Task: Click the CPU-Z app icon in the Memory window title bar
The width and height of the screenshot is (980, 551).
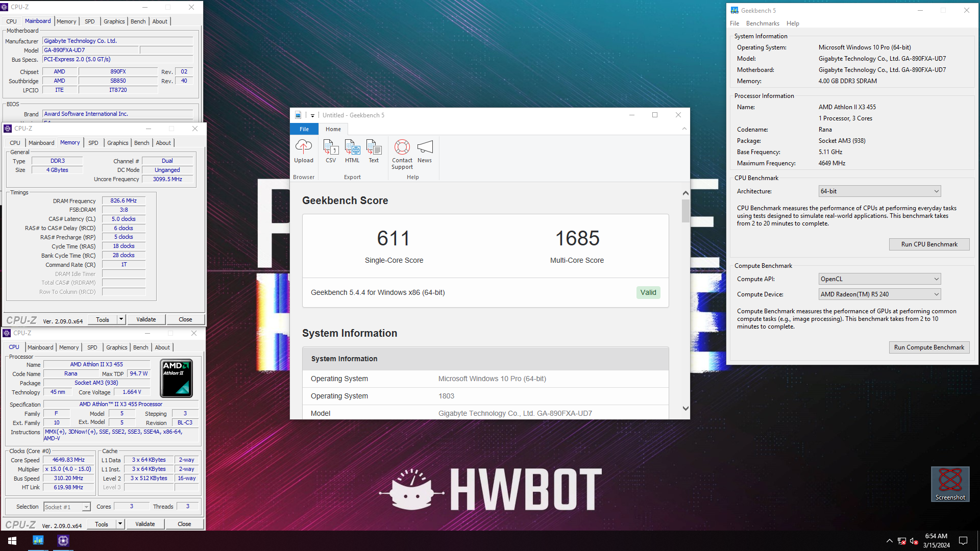Action: pyautogui.click(x=8, y=129)
